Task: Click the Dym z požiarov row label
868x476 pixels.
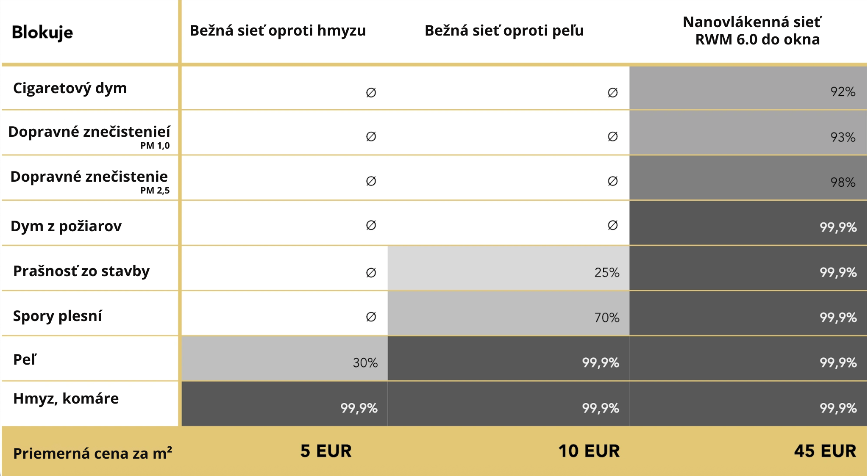Action: pos(66,226)
